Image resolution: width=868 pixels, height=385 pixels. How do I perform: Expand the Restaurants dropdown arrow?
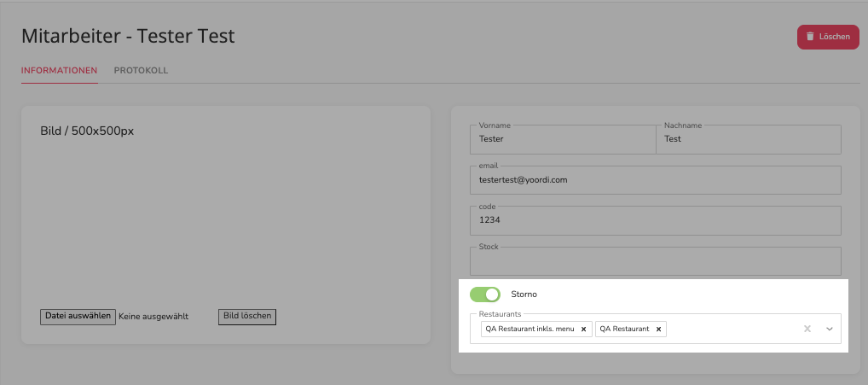click(x=830, y=329)
